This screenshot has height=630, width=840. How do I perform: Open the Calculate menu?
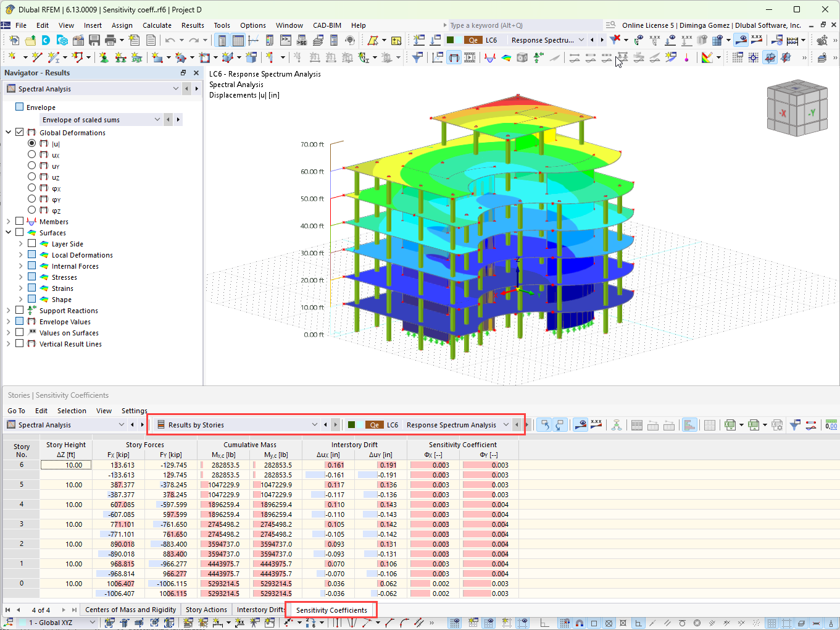157,25
